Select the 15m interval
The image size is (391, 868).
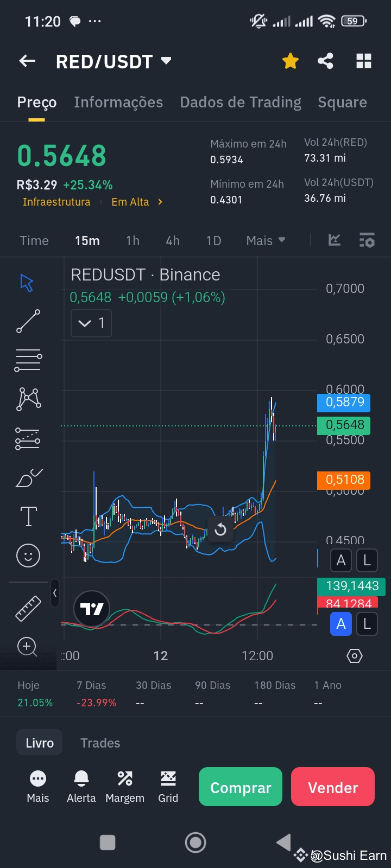tap(87, 240)
